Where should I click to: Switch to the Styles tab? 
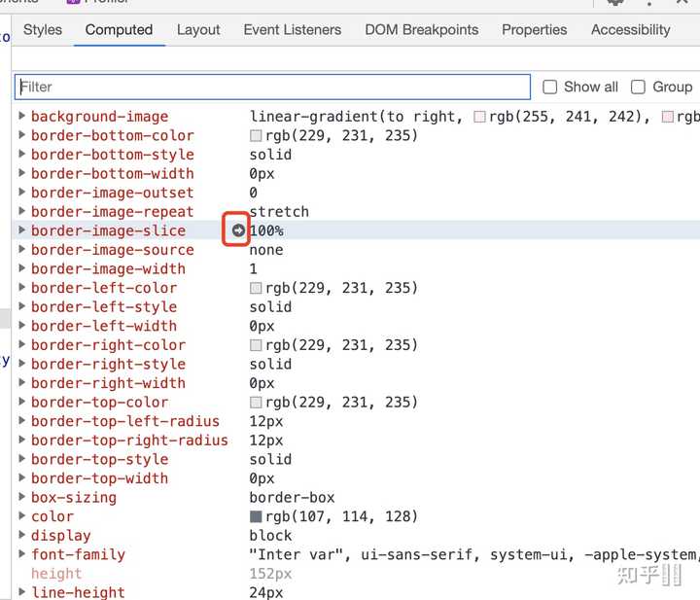[x=43, y=29]
